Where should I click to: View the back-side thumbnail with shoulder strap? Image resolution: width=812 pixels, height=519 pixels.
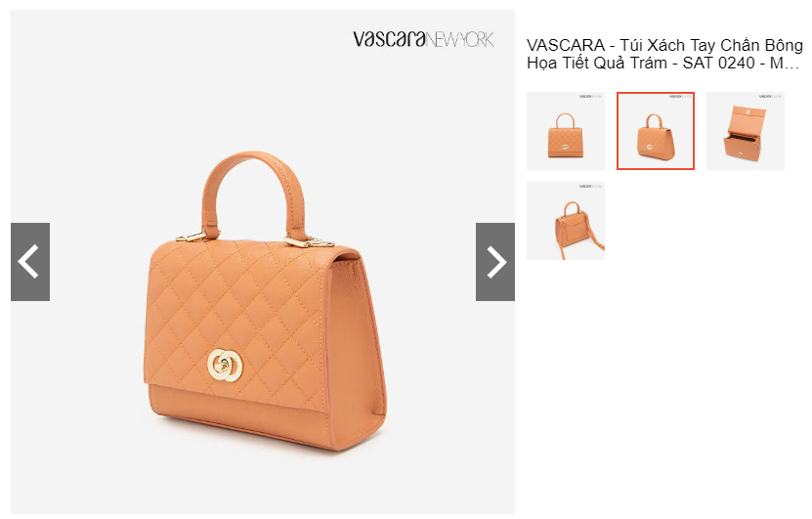(566, 221)
